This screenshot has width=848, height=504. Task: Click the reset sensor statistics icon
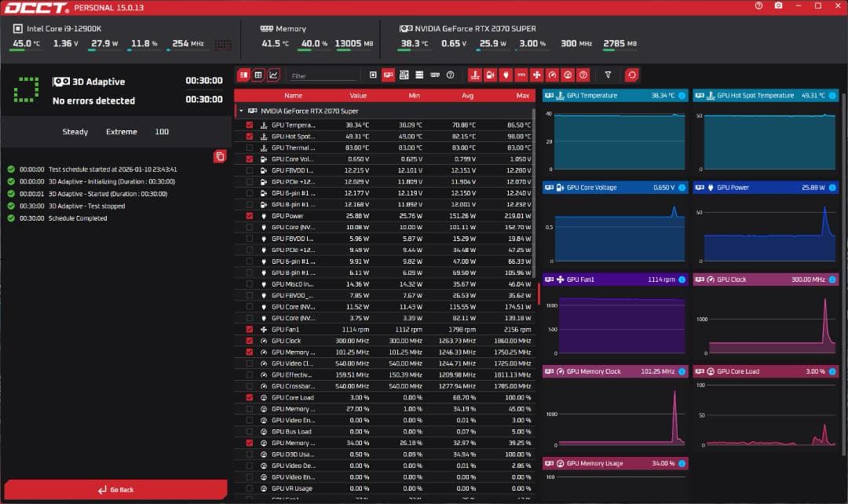[x=632, y=75]
